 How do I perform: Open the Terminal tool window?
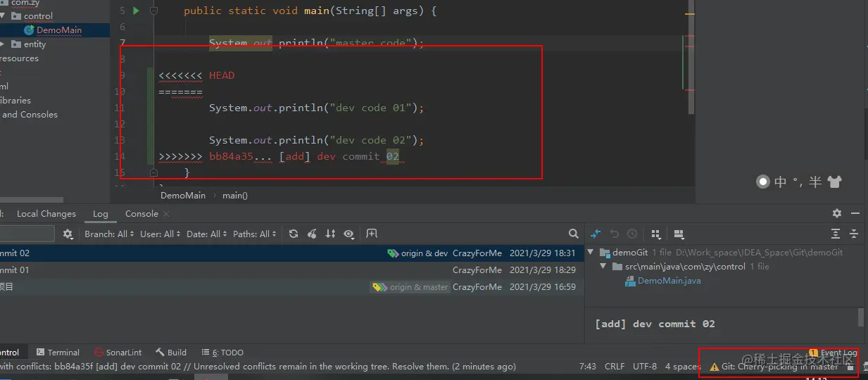point(58,352)
